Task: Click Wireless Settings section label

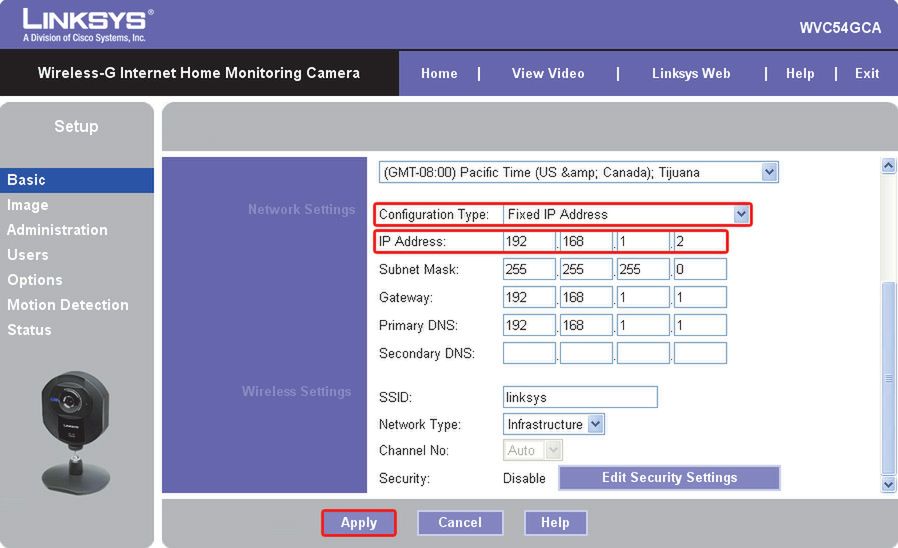Action: 297,392
